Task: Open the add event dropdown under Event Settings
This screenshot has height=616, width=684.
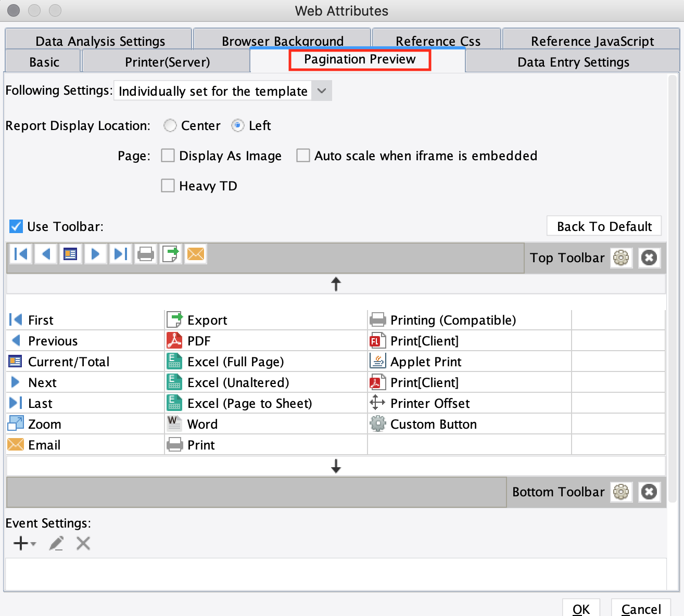Action: [24, 543]
